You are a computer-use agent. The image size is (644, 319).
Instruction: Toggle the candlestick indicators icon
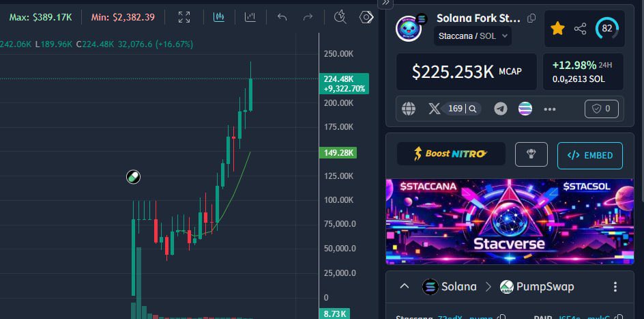[x=219, y=17]
